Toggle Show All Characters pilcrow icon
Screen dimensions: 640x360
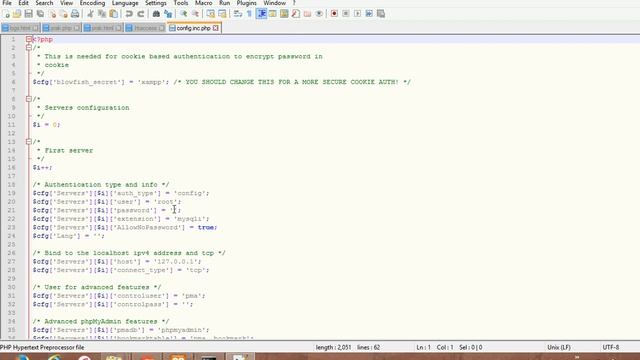click(249, 14)
